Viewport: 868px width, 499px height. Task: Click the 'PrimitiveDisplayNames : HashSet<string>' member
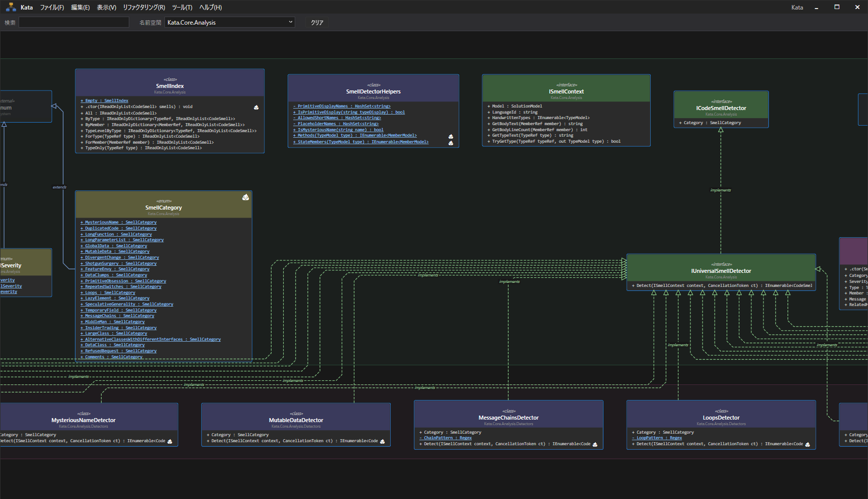tap(342, 106)
